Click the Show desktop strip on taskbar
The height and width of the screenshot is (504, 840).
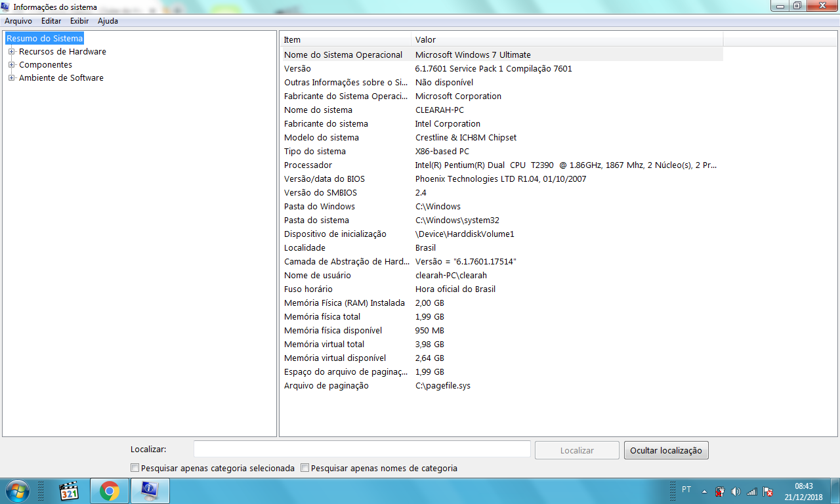coord(835,491)
